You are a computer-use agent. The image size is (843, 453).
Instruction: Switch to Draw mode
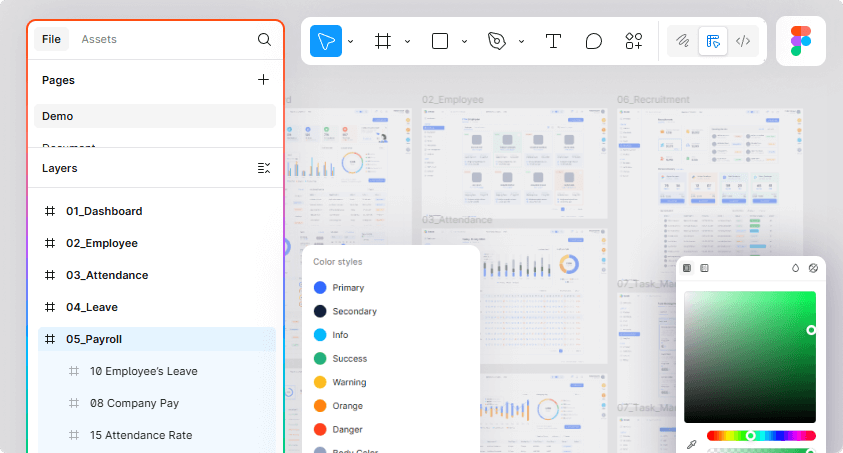(x=684, y=41)
